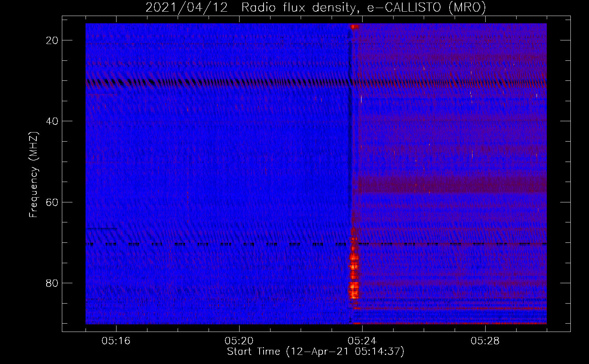The height and width of the screenshot is (364, 589).
Task: Click the plot title '2021/04/12 Radio flux density, e-CALLISTO (MRO)'
Action: [x=316, y=7]
